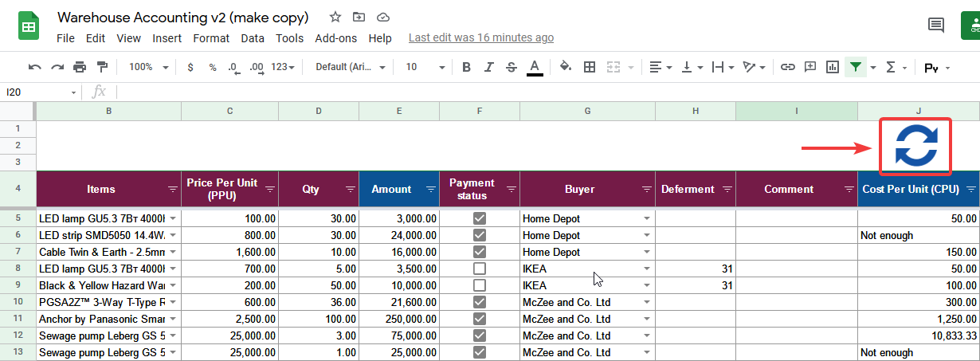Open text rotation options
This screenshot has height=361, width=980.
point(753,67)
